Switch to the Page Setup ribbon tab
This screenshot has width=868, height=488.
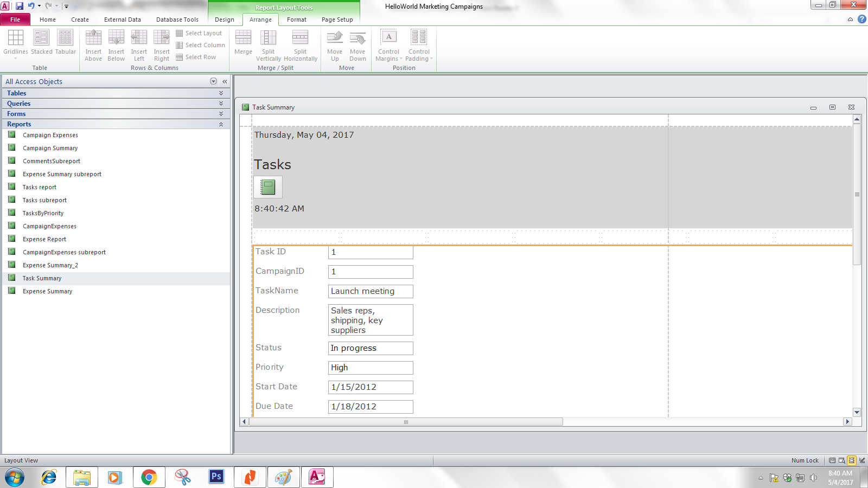coord(337,20)
